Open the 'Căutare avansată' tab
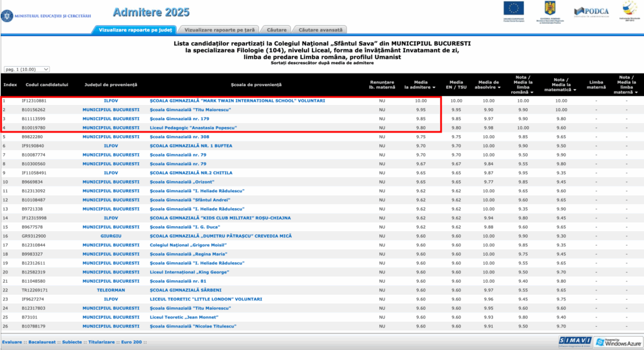 point(321,30)
